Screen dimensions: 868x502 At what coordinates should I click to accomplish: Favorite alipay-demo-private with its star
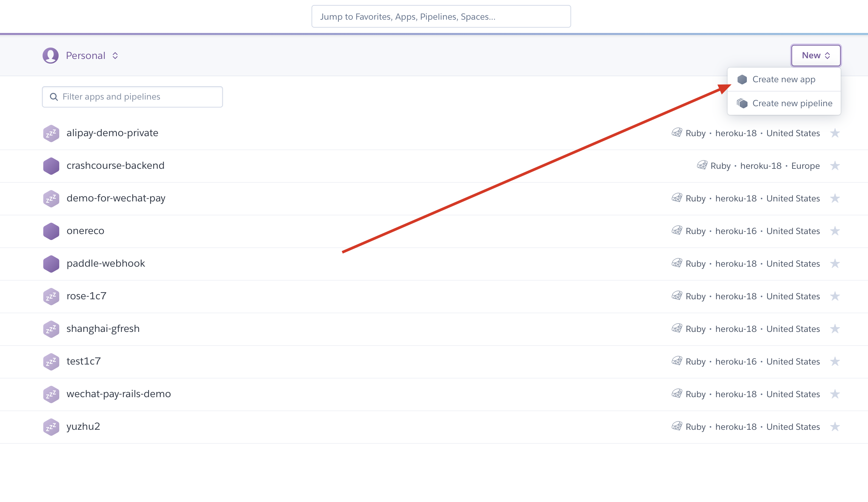coord(835,133)
